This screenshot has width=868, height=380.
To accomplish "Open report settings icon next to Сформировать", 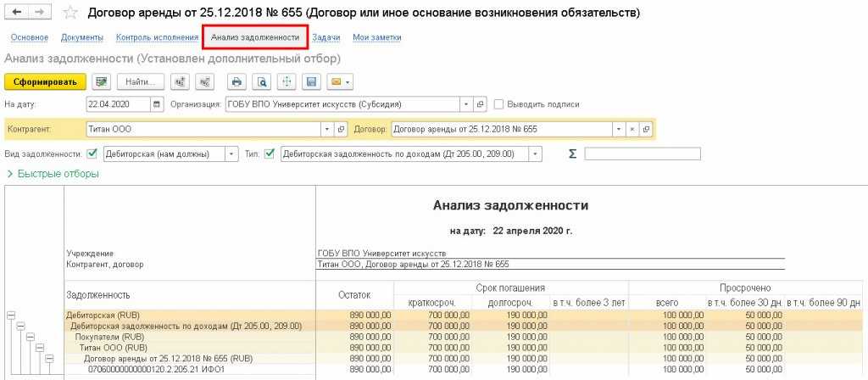I will pyautogui.click(x=102, y=82).
